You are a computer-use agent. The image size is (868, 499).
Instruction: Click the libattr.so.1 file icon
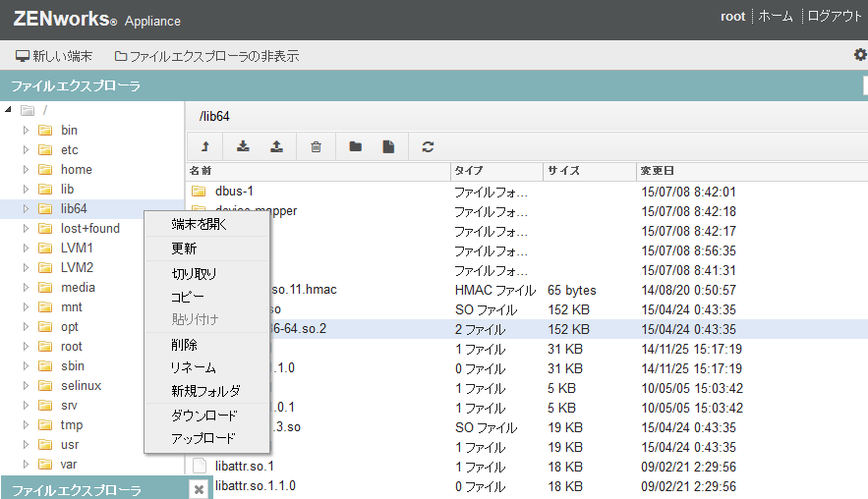coord(200,466)
